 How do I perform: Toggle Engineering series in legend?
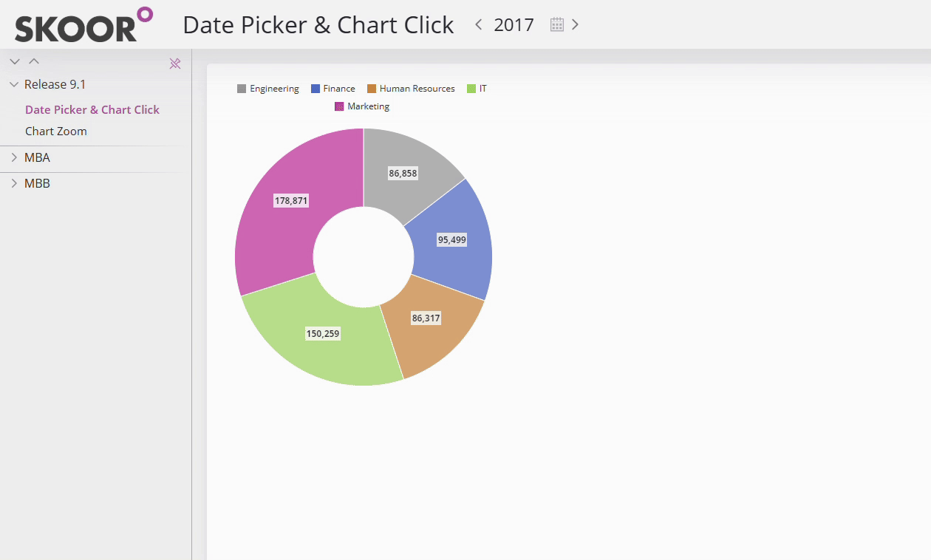tap(267, 89)
